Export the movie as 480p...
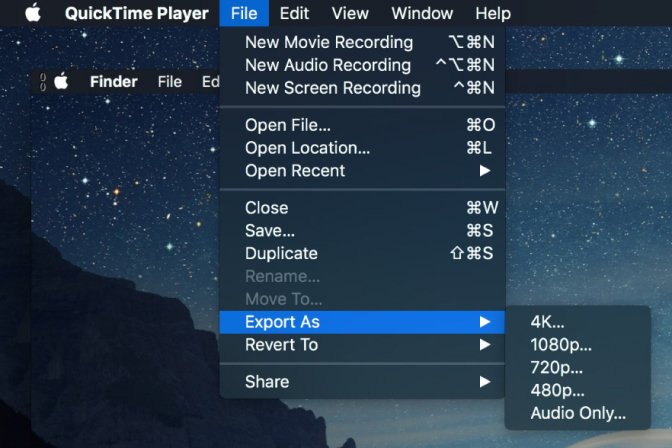672x448 pixels. pos(578,390)
